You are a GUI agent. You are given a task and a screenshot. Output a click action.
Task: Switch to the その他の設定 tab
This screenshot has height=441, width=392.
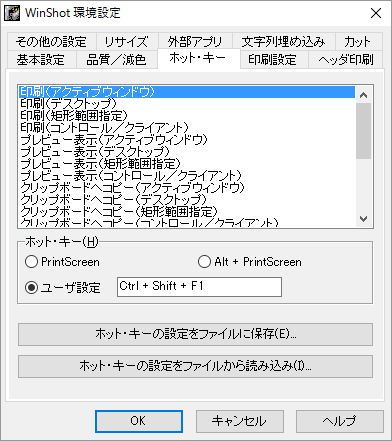click(51, 42)
